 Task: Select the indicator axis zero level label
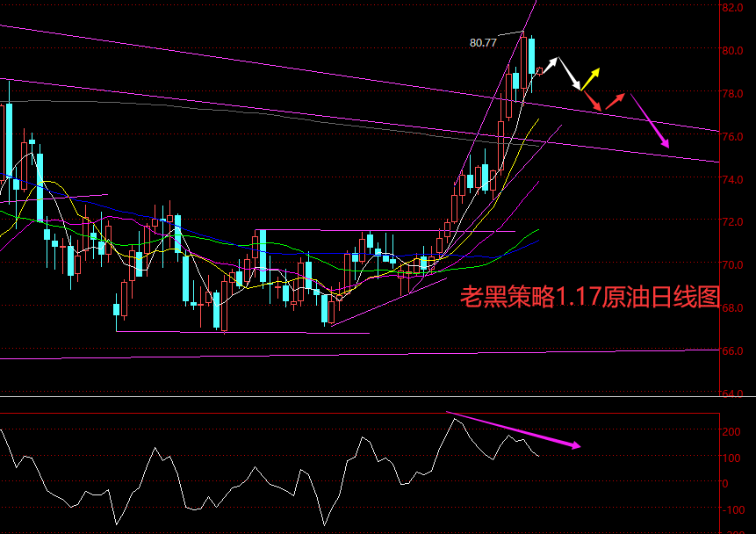[x=725, y=483]
